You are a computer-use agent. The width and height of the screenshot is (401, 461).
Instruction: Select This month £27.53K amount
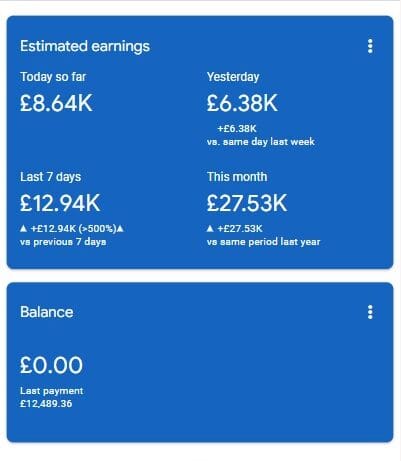[x=247, y=203]
